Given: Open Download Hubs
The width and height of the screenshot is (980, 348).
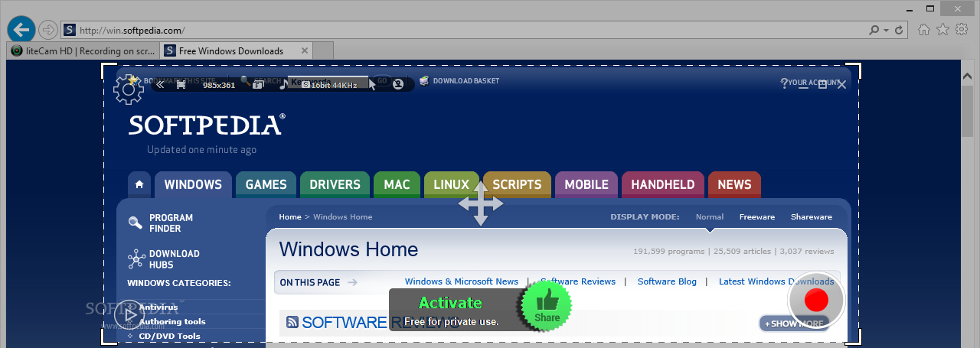Looking at the screenshot, I should [164, 259].
